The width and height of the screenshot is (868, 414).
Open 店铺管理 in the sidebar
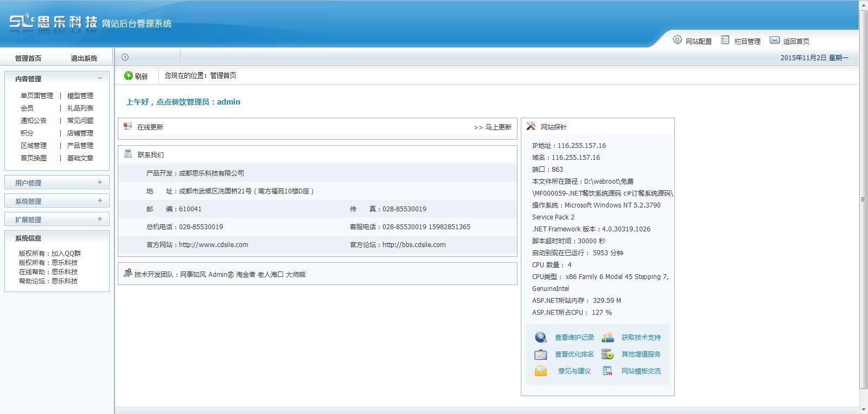point(80,133)
